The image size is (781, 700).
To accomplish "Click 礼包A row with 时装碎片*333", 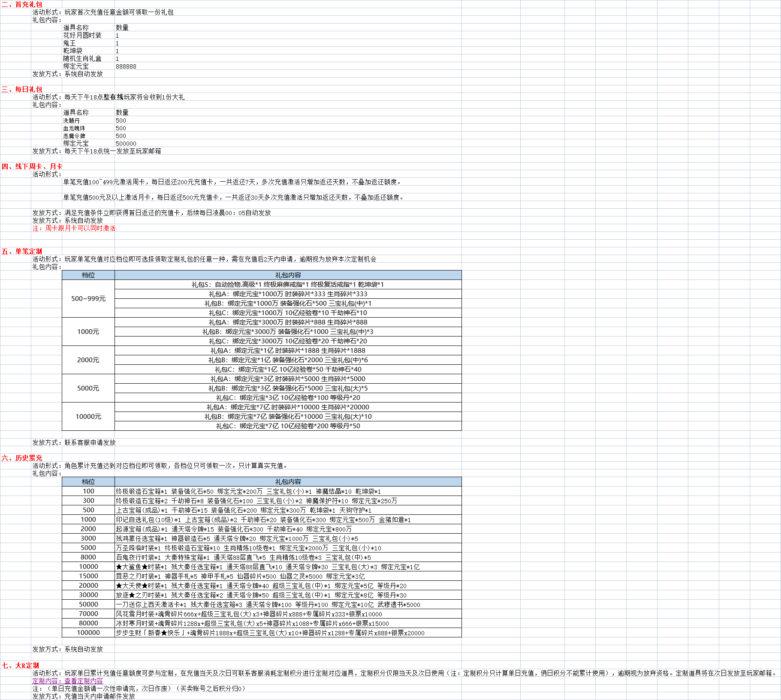I will coord(288,294).
